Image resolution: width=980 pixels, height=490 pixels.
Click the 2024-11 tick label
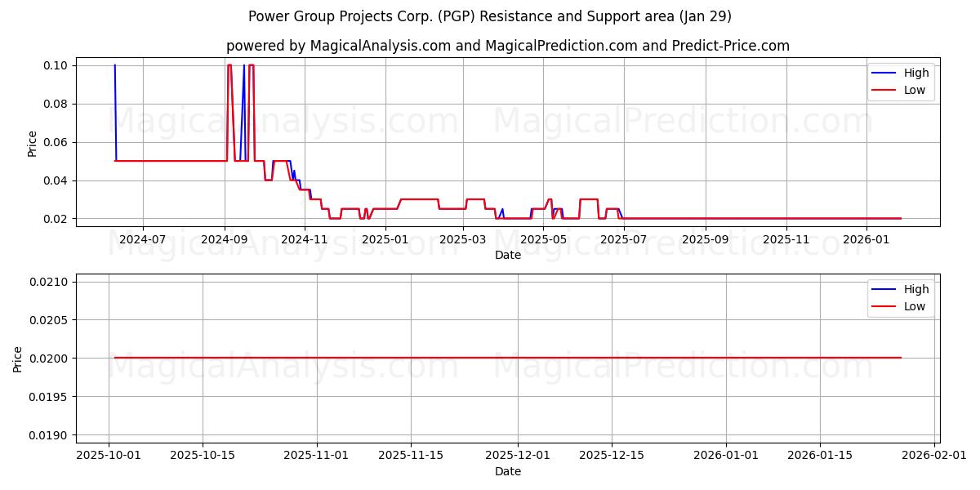pyautogui.click(x=305, y=240)
